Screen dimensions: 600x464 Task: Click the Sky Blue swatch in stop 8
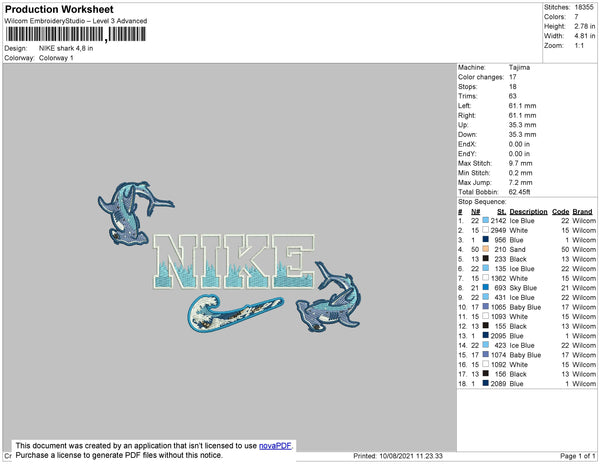coord(486,287)
